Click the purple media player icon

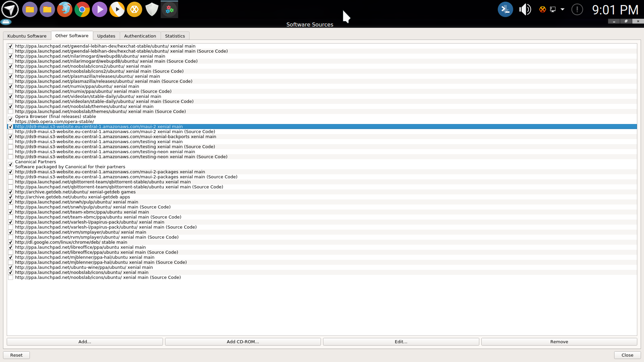click(x=100, y=9)
